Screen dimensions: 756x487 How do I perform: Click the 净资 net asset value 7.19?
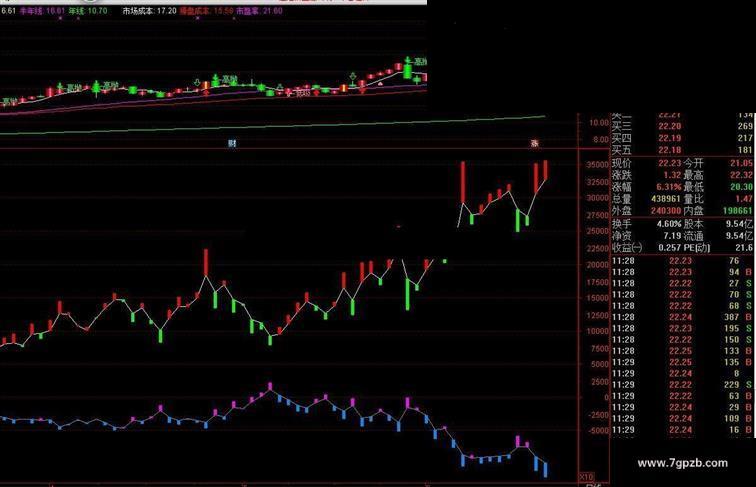(x=672, y=236)
